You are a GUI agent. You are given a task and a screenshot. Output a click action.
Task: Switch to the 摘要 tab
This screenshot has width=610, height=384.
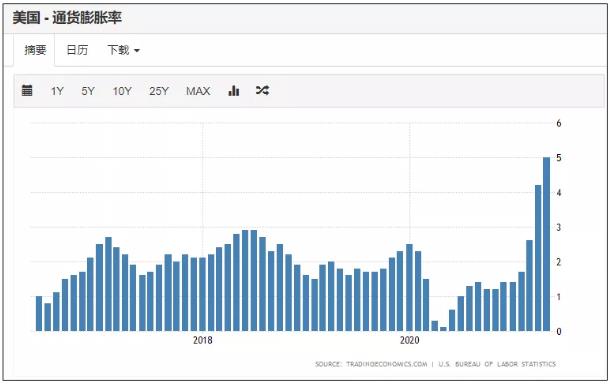35,50
